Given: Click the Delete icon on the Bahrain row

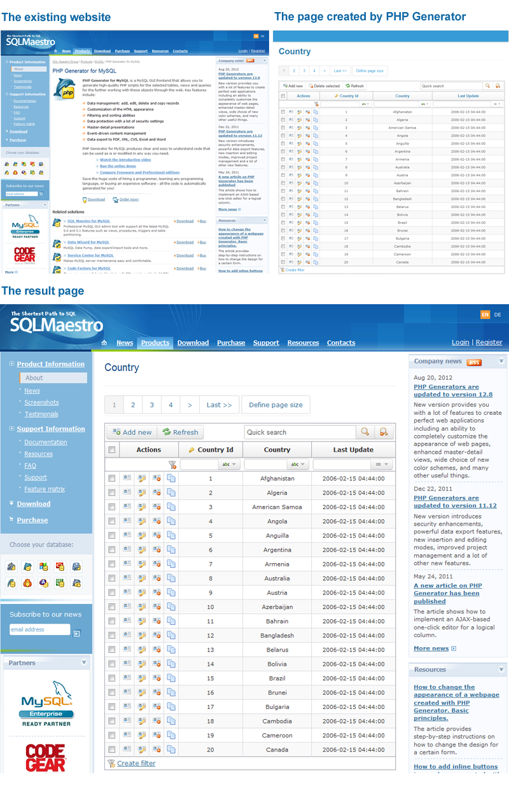Looking at the screenshot, I should 156,621.
